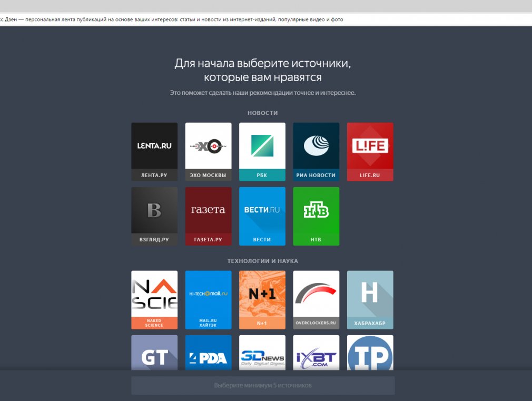
Task: Pick the GT source tile
Action: point(154,353)
